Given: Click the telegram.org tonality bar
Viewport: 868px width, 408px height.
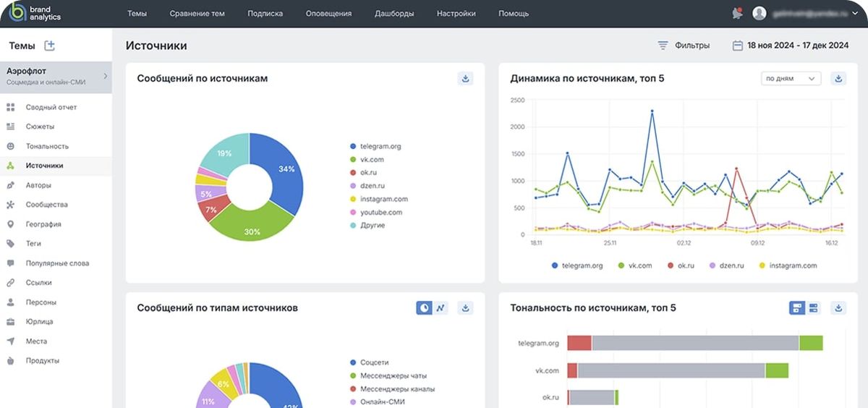Looking at the screenshot, I should [x=695, y=344].
